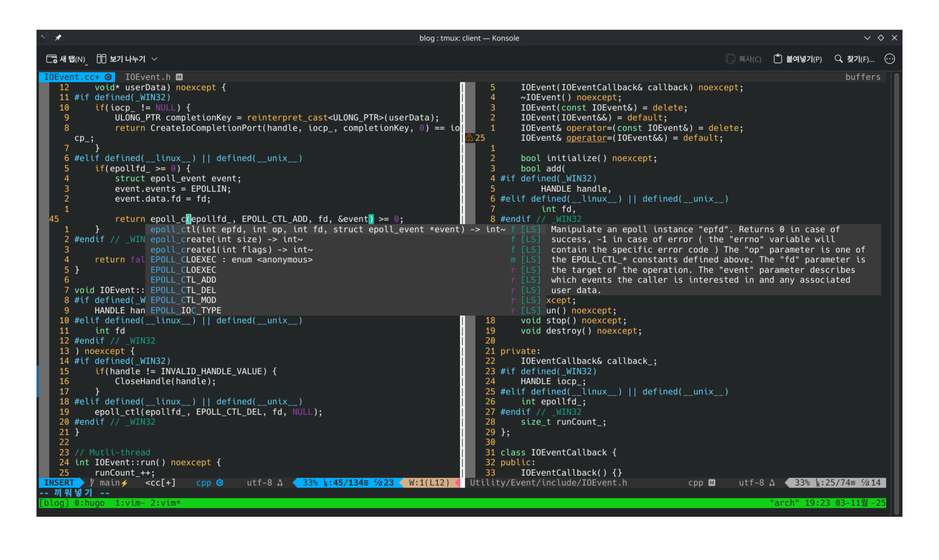Click the 찾기 search icon in the toolbar
This screenshot has height=560, width=939.
pyautogui.click(x=839, y=59)
